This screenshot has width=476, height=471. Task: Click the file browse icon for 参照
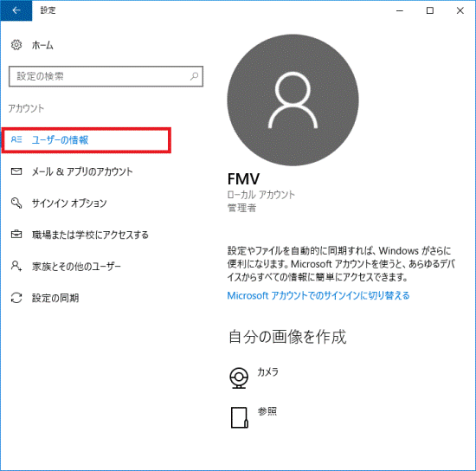(240, 417)
